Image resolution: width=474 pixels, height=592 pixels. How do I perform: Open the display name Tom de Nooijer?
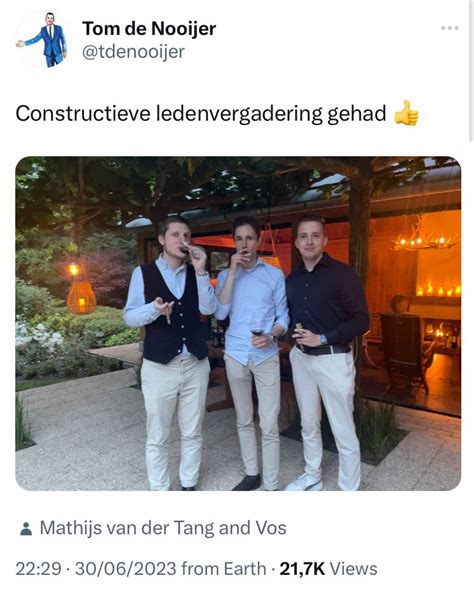tap(149, 29)
